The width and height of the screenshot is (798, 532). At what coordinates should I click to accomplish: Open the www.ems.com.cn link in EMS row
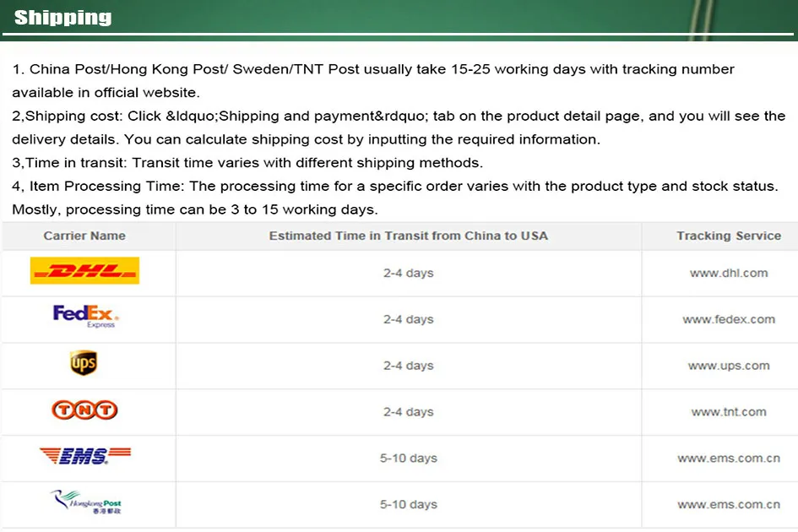pyautogui.click(x=729, y=459)
